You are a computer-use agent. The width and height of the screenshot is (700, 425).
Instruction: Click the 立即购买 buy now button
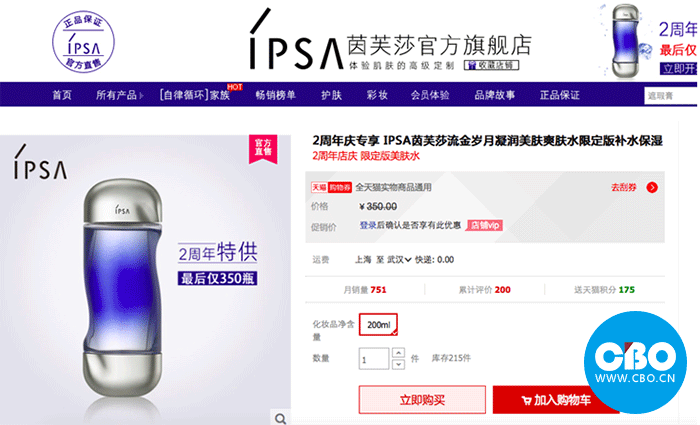pos(422,400)
